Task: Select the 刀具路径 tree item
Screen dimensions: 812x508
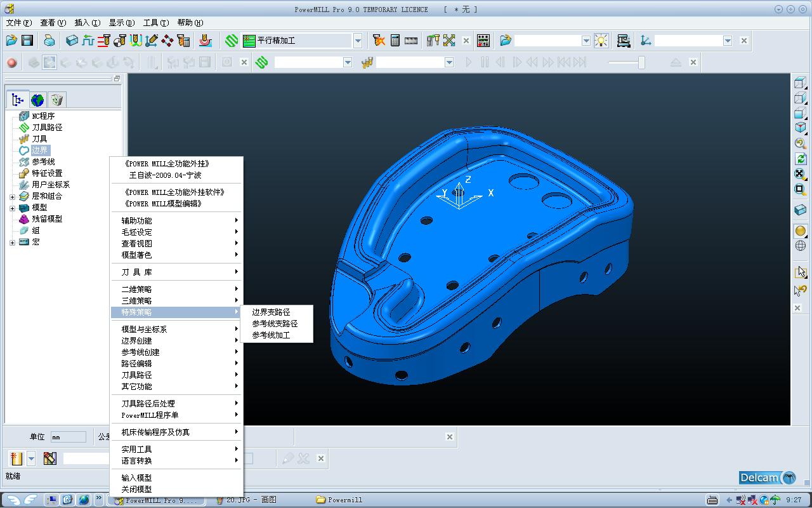Action: pyautogui.click(x=47, y=127)
